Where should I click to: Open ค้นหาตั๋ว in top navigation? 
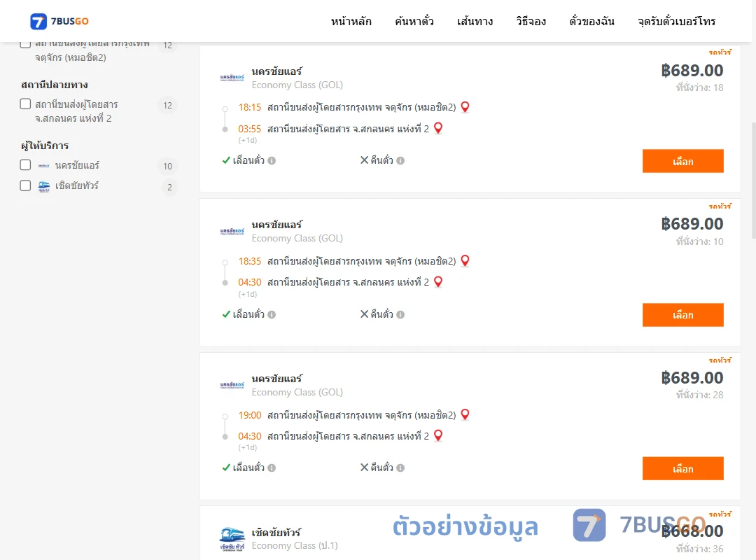pyautogui.click(x=414, y=21)
